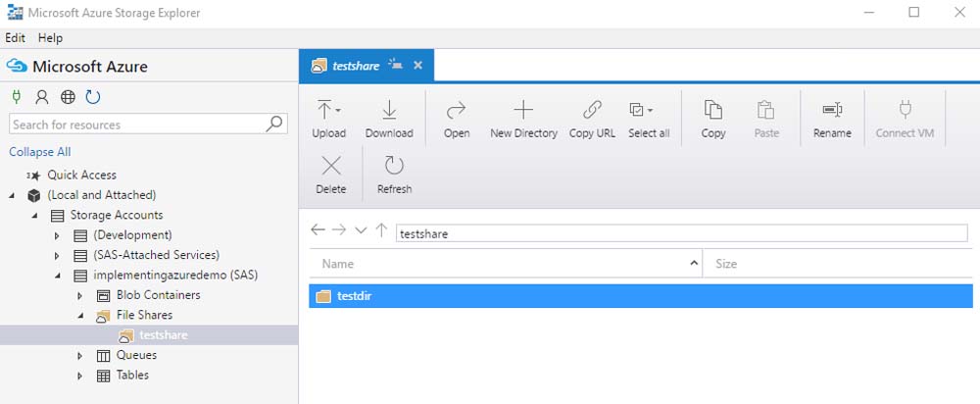
Task: Expand the (SAS-Attached Services) node
Action: pyautogui.click(x=57, y=256)
